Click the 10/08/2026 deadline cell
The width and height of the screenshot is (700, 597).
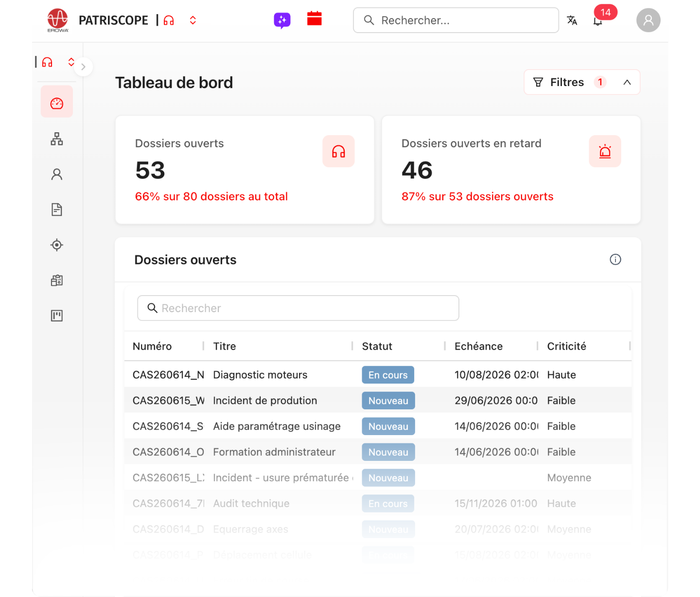(496, 375)
